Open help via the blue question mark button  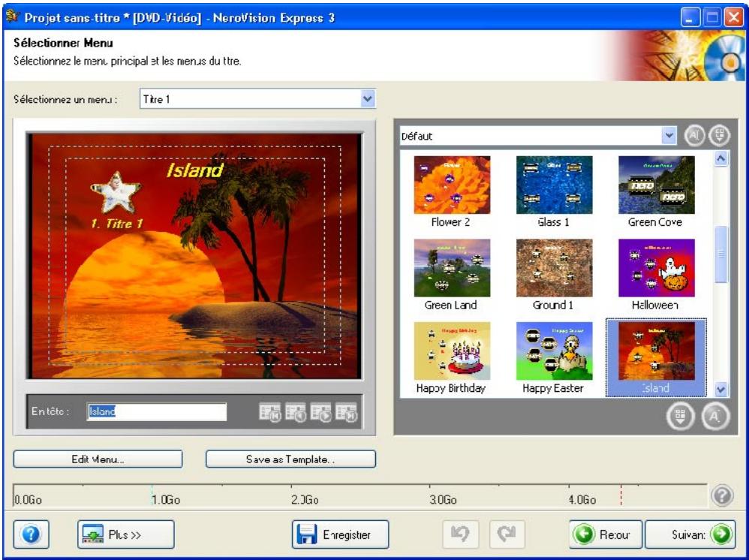(x=31, y=534)
